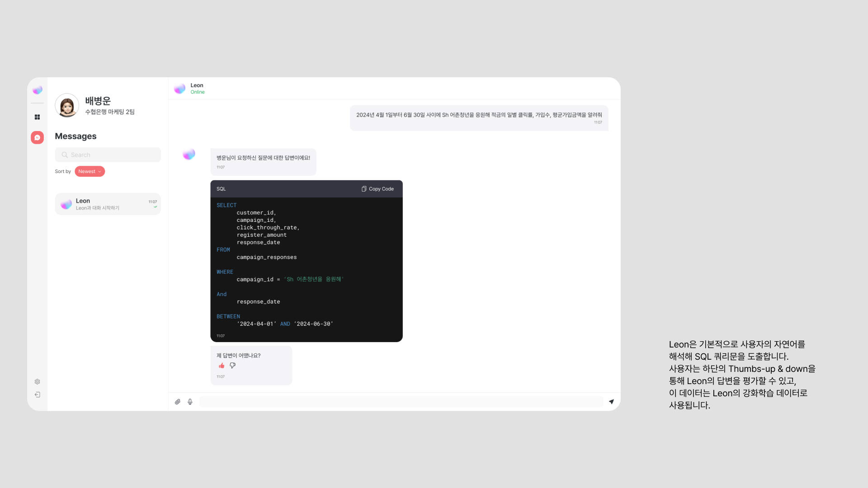
Task: Click the microphone voice input icon
Action: click(x=190, y=402)
